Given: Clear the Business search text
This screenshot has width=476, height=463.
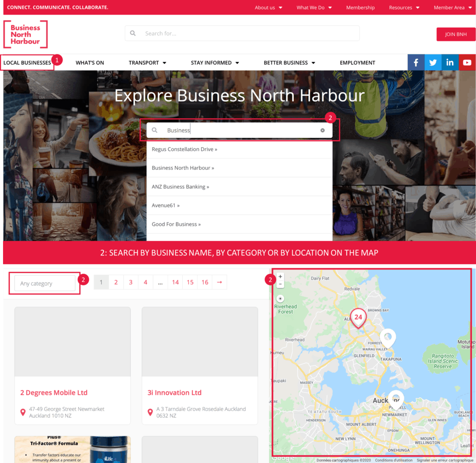Looking at the screenshot, I should 322,130.
